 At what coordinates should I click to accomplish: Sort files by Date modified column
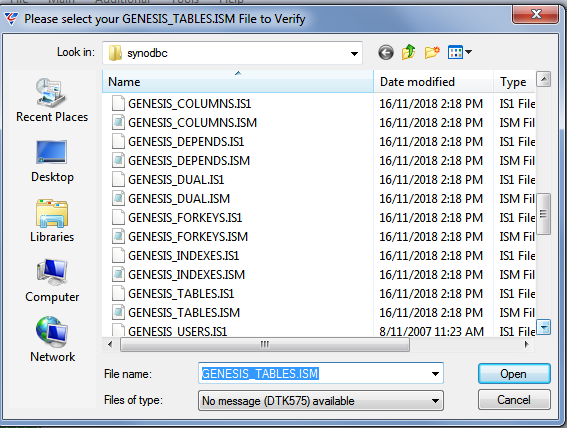point(434,82)
